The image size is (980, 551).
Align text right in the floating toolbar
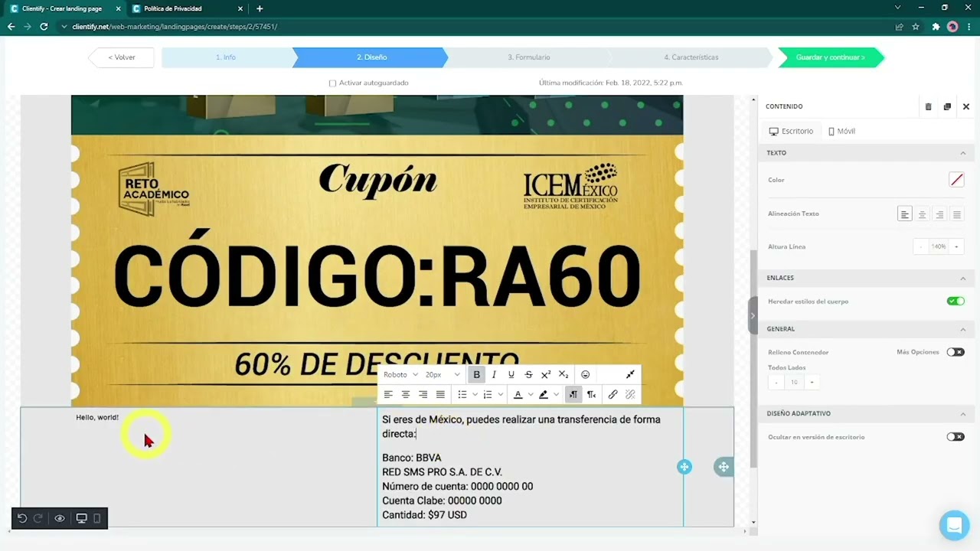point(423,395)
